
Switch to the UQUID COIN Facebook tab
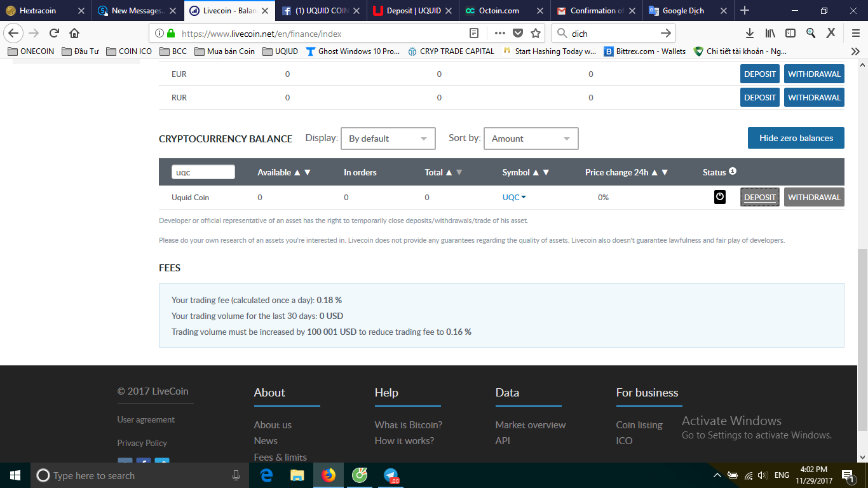pyautogui.click(x=322, y=11)
